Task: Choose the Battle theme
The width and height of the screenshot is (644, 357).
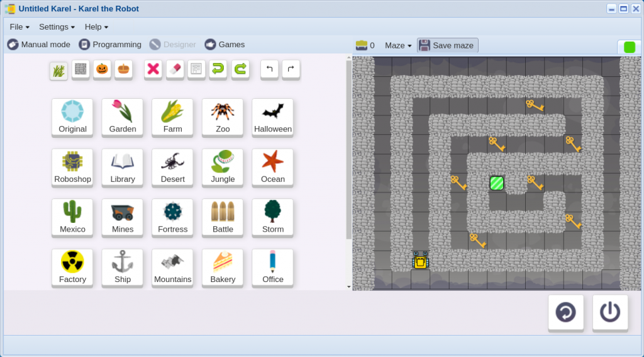Action: pyautogui.click(x=223, y=218)
